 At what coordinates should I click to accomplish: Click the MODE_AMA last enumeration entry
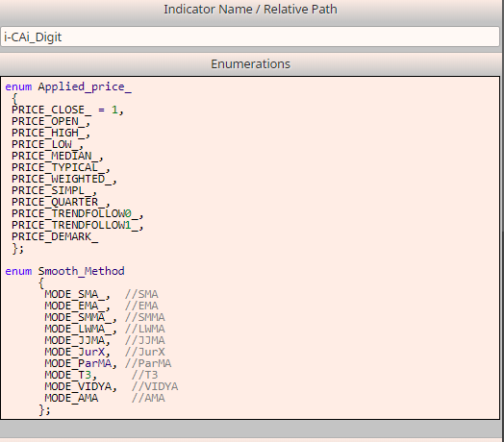point(71,399)
